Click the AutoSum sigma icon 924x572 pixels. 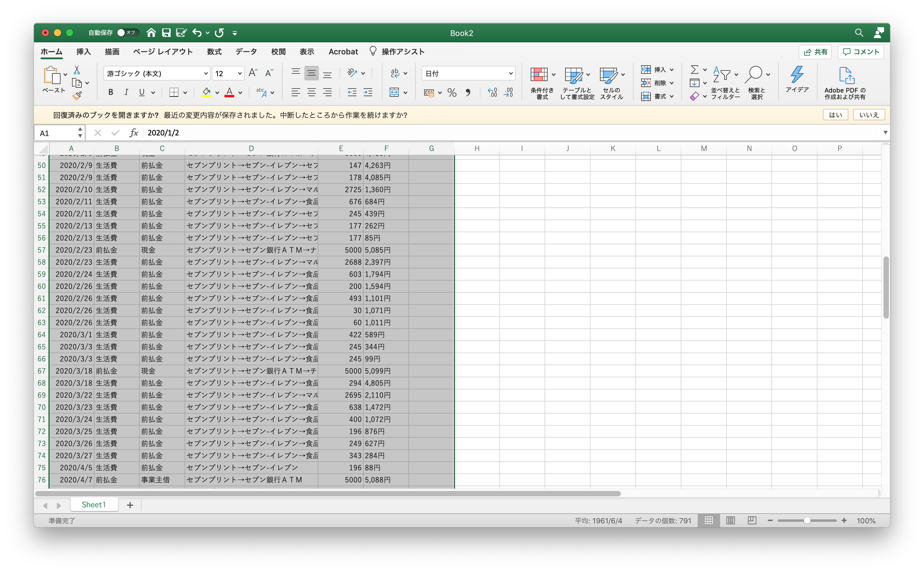tap(695, 70)
